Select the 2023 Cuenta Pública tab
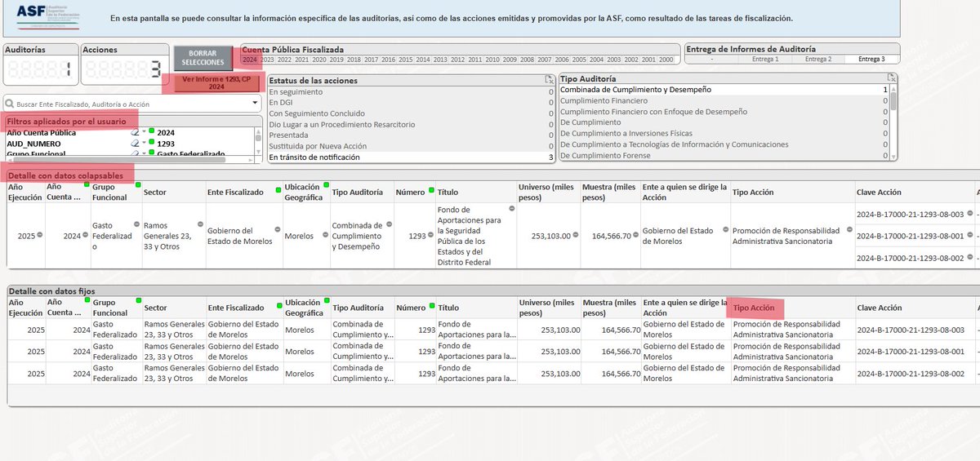980x461 pixels. click(267, 60)
